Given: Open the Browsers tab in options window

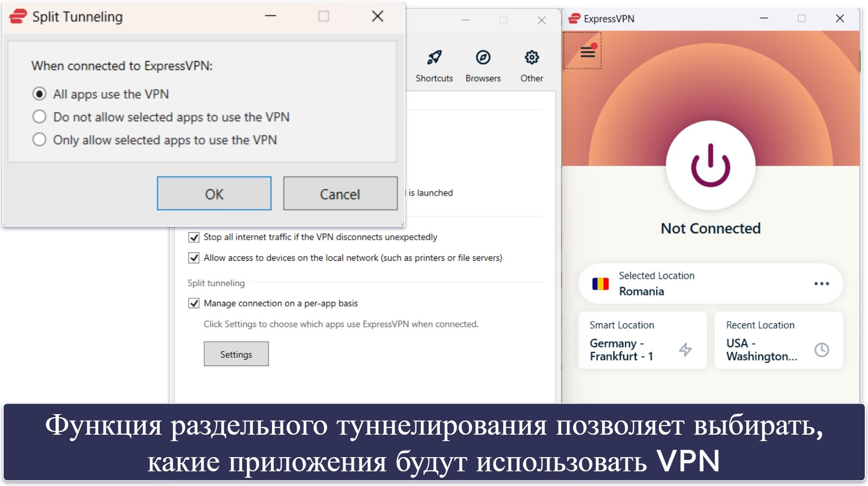Looking at the screenshot, I should (x=483, y=66).
